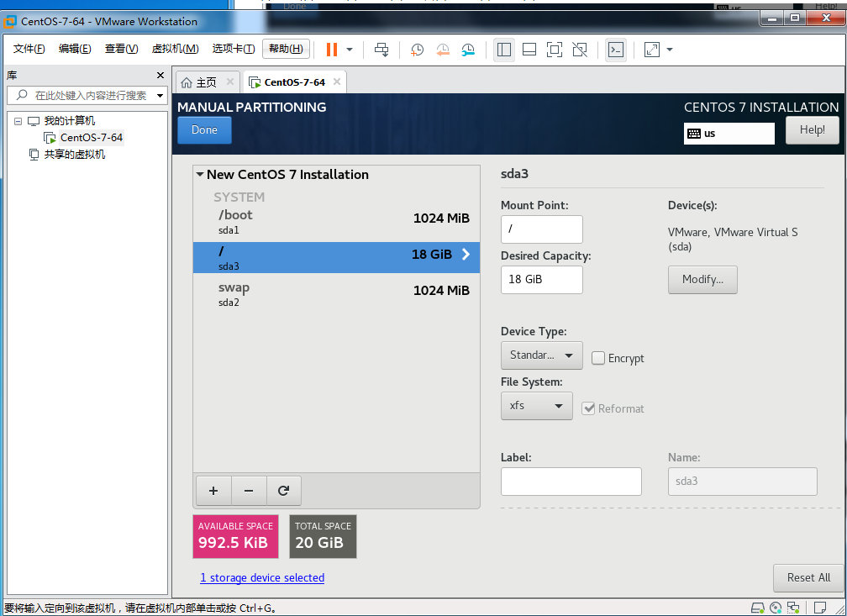The image size is (847, 616).
Task: Switch to the CentOS-7-64 tab
Action: click(x=294, y=82)
